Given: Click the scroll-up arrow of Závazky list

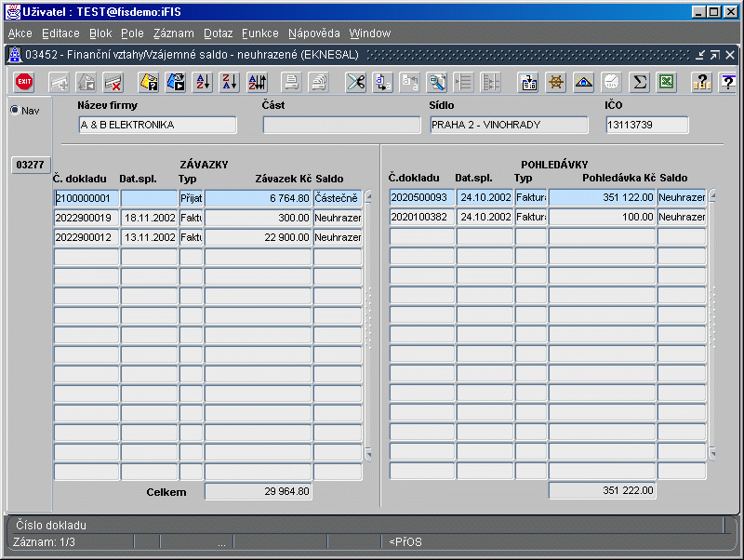Looking at the screenshot, I should (x=368, y=197).
